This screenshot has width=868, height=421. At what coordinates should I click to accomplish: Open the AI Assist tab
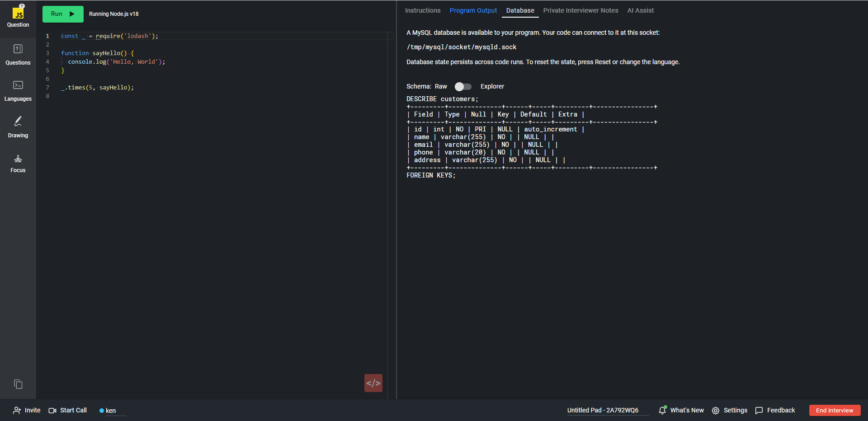tap(640, 10)
